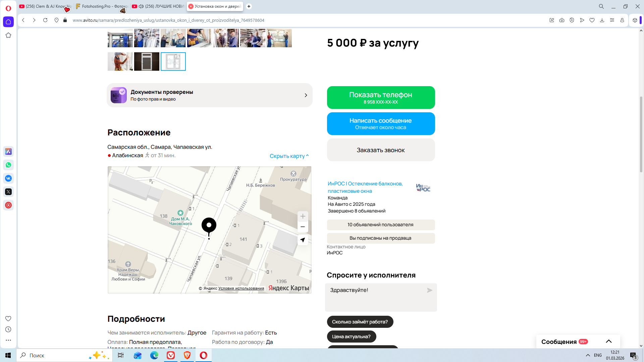This screenshot has height=362, width=644.
Task: Expand the 'Сообщения' chat panel
Action: pyautogui.click(x=608, y=342)
